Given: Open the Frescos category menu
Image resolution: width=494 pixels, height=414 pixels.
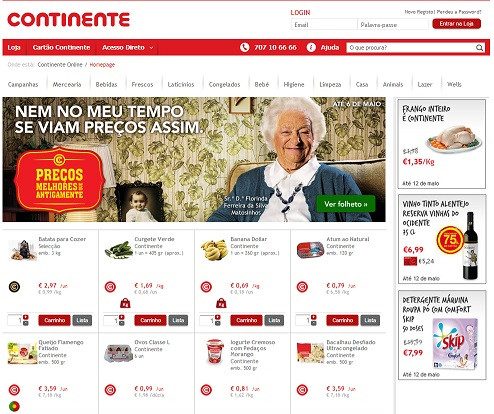Looking at the screenshot, I should [x=142, y=85].
